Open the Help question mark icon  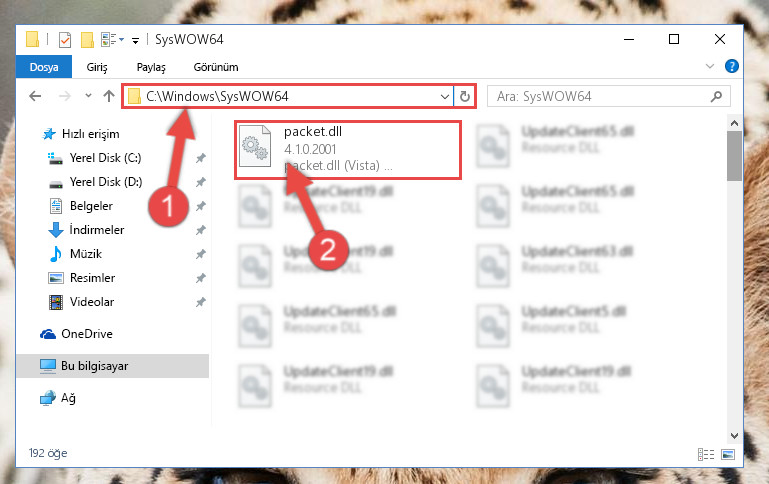[x=731, y=66]
